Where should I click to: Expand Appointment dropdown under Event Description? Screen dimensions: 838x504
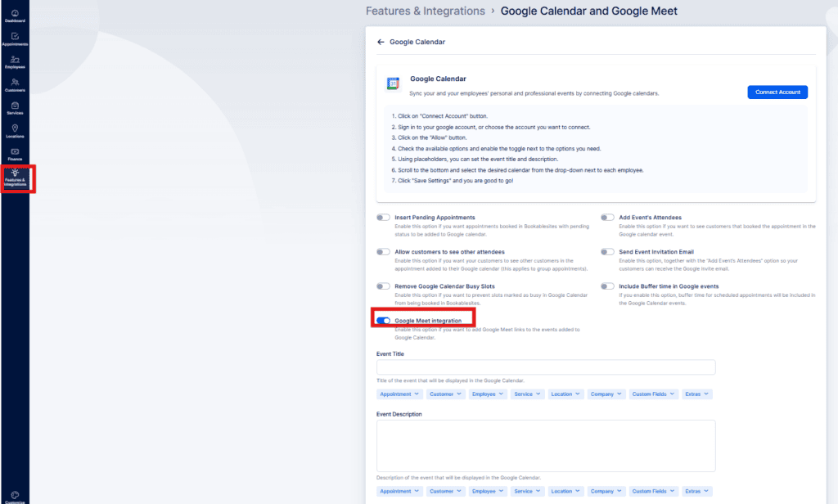click(399, 491)
